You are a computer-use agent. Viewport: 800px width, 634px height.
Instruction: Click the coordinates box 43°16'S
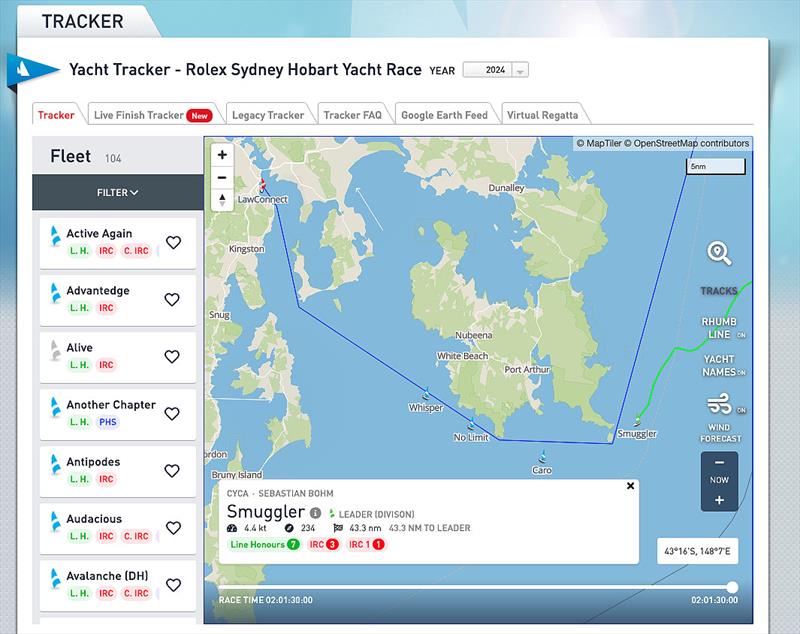coord(697,551)
